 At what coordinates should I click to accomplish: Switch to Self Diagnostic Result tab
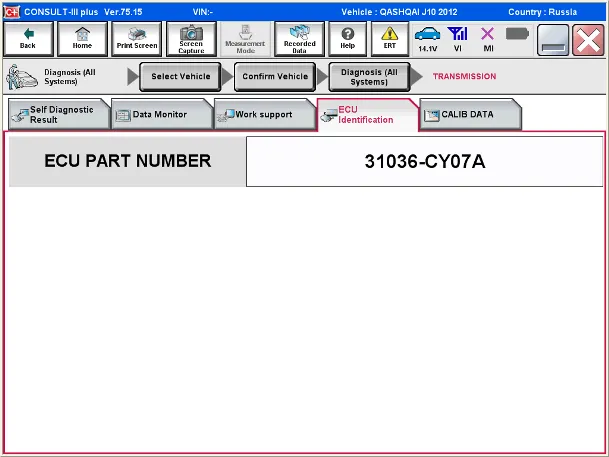pos(59,115)
